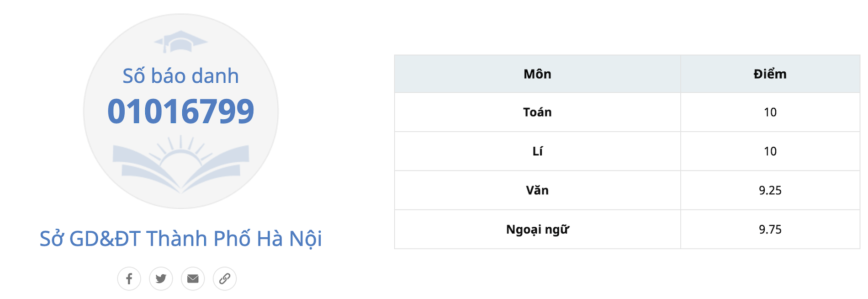Image resolution: width=868 pixels, height=299 pixels.
Task: Copy the result link using chain icon
Action: click(225, 278)
